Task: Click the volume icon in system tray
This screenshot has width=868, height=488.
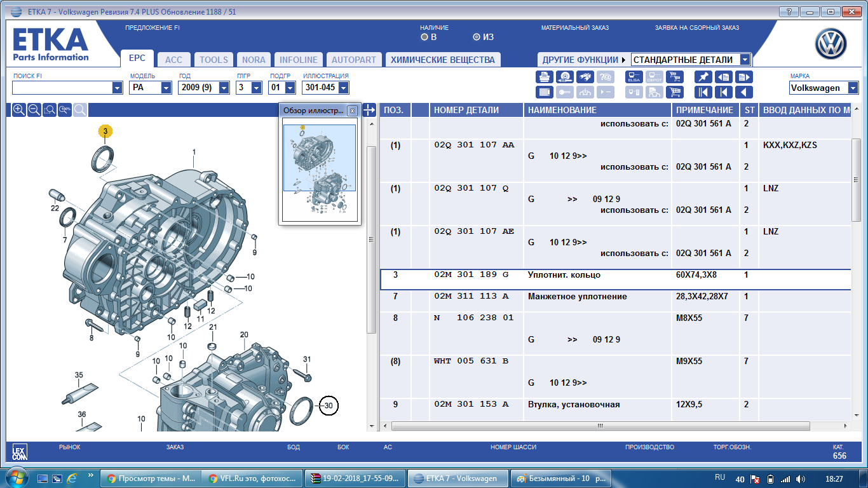Action: 801,478
